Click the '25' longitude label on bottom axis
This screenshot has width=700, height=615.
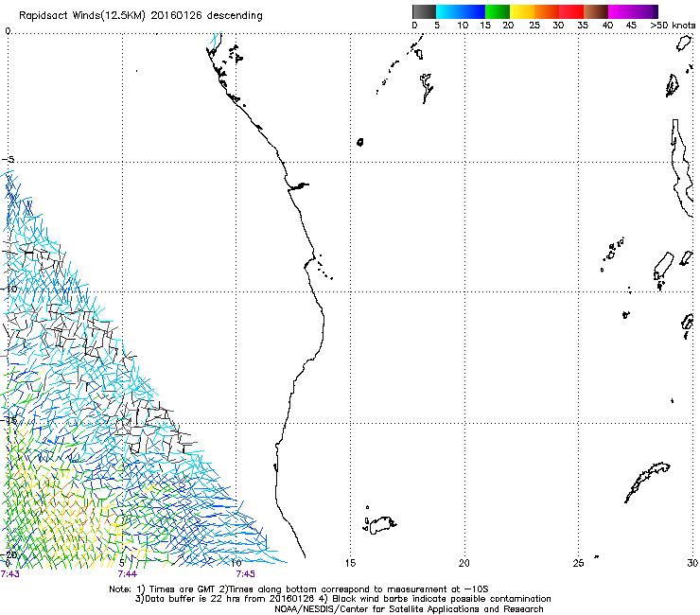[578, 563]
